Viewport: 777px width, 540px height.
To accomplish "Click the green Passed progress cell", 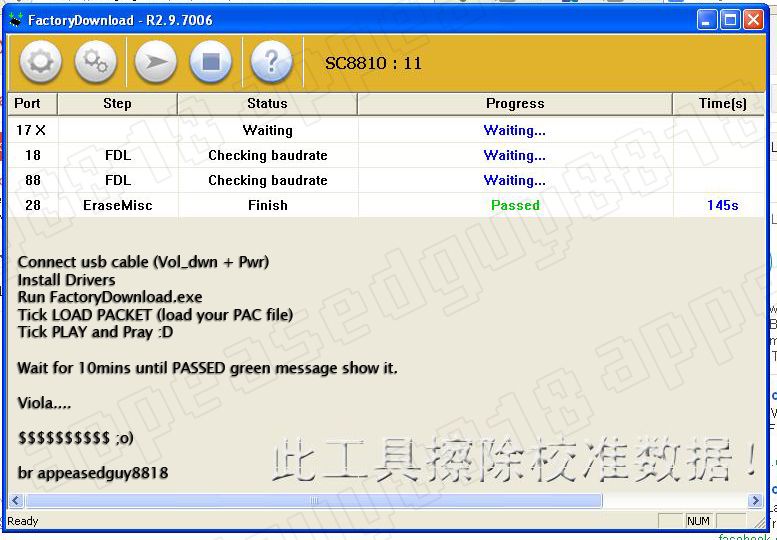I will [x=514, y=205].
